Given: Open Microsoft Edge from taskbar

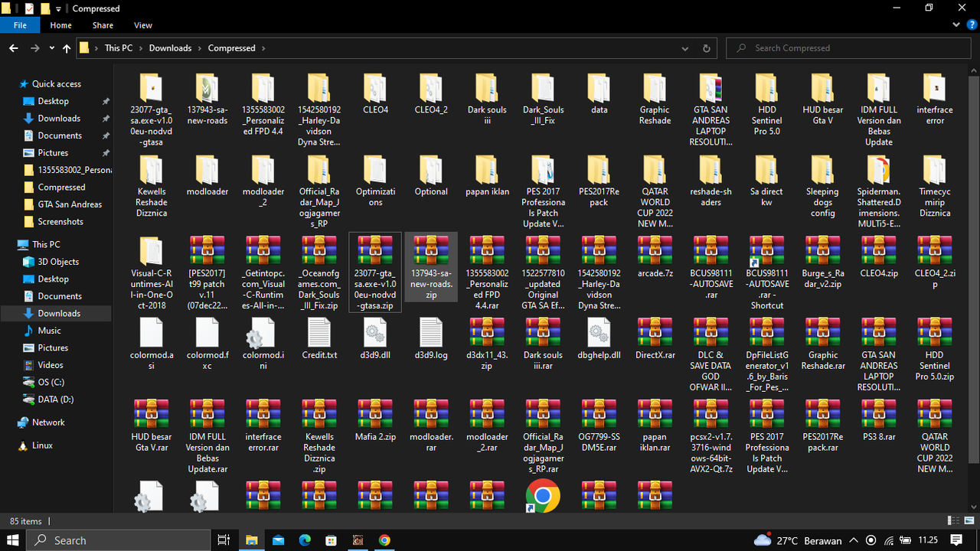Looking at the screenshot, I should point(305,540).
